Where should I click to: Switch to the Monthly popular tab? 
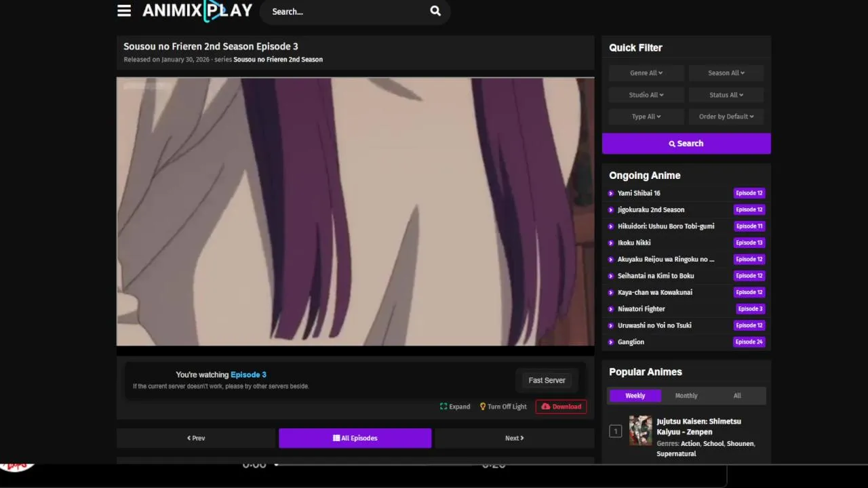(686, 396)
